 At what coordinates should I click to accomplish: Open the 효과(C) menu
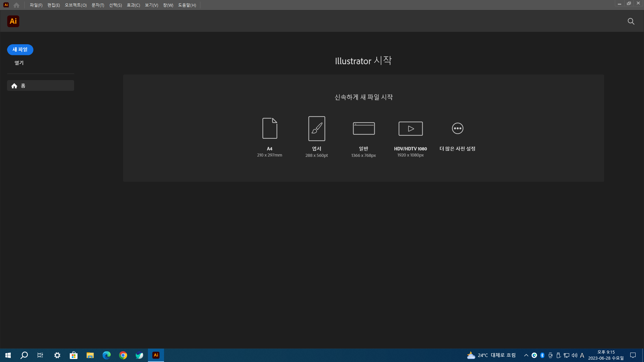pyautogui.click(x=133, y=5)
